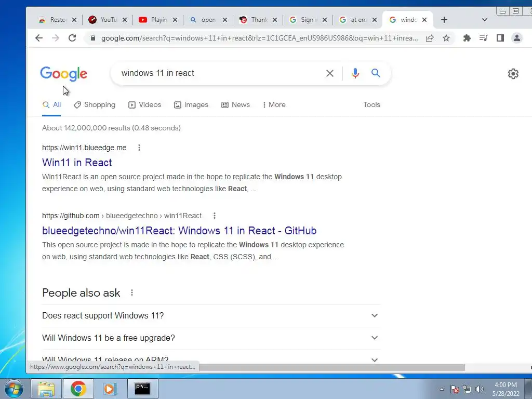Switch to Videos results
Viewport: 532px width, 399px height.
[x=144, y=105]
